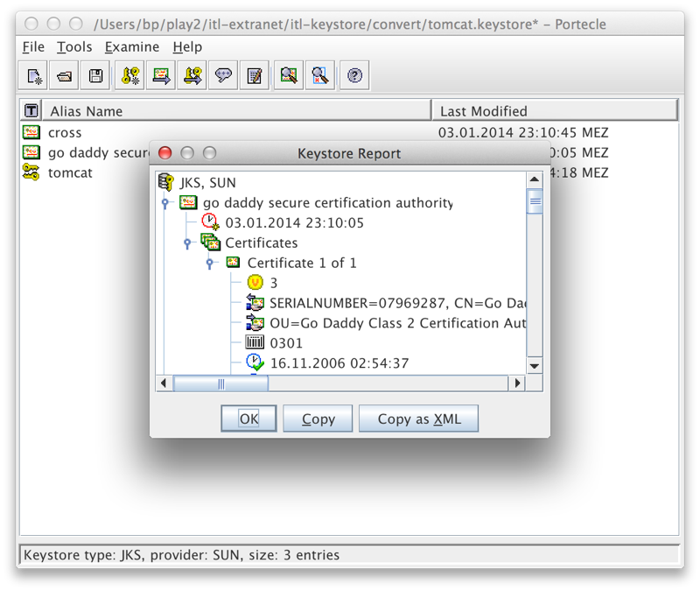Click the Import Trusted Certificate toolbar icon
700x591 pixels.
[x=161, y=75]
